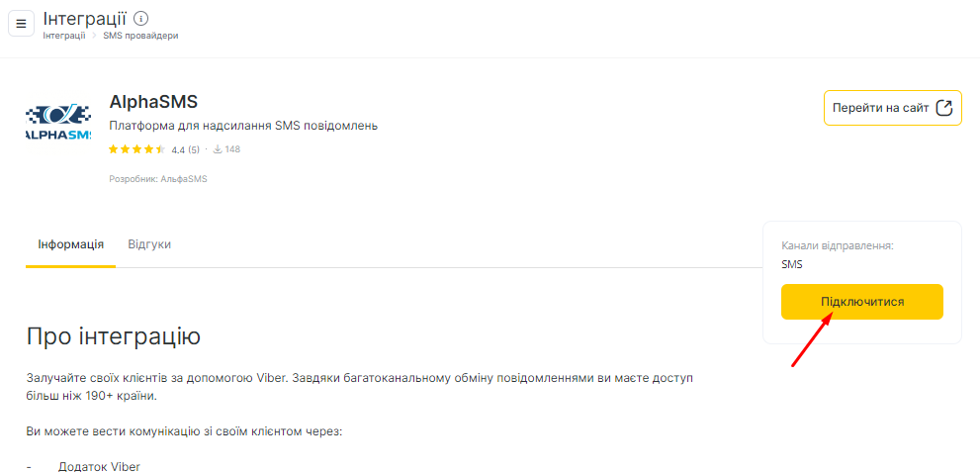
Task: Click the Канали відправлення SMS label
Action: (x=838, y=255)
